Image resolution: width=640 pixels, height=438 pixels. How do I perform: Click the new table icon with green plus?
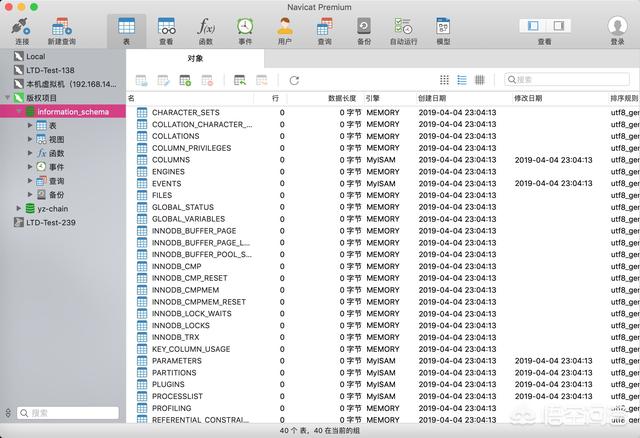(185, 80)
